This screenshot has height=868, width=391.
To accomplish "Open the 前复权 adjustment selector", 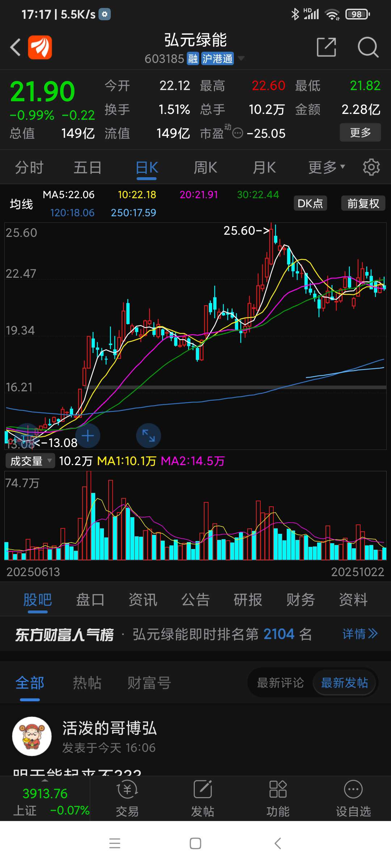I will point(363,203).
